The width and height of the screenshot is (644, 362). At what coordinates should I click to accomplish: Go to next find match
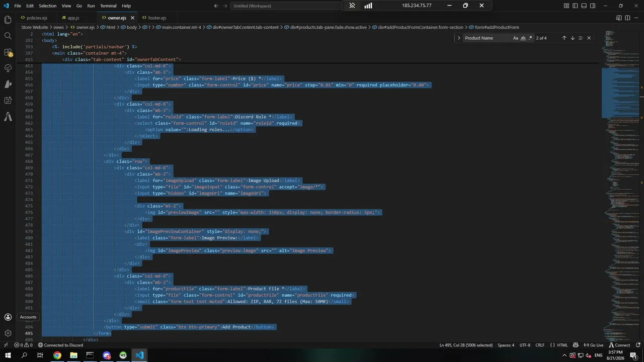coord(572,38)
